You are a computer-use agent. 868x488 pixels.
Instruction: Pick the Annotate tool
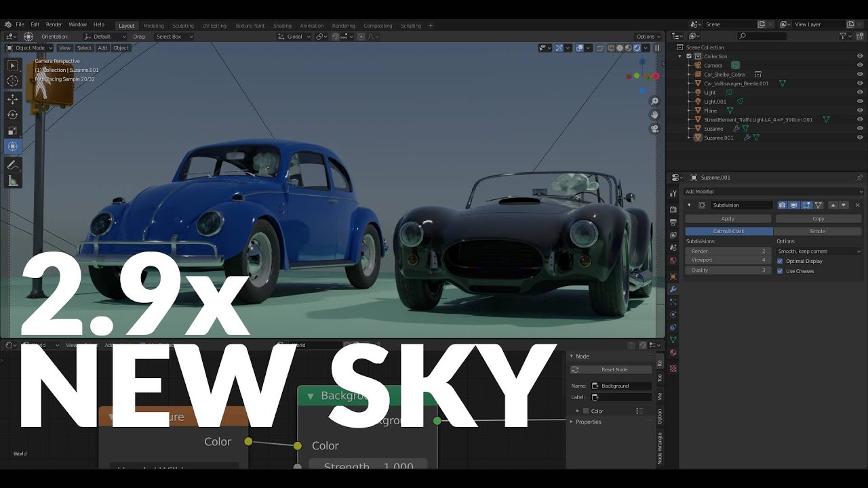coord(13,165)
